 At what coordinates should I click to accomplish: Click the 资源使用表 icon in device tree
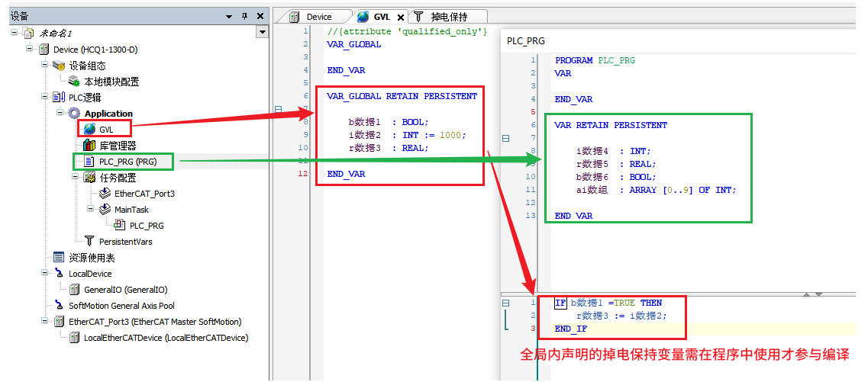[59, 258]
